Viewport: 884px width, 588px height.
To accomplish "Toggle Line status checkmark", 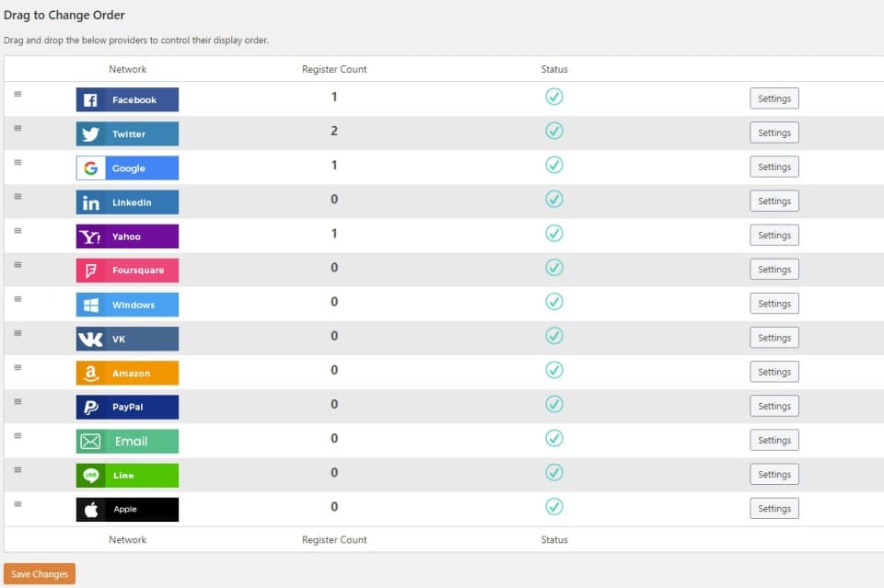I will point(554,473).
